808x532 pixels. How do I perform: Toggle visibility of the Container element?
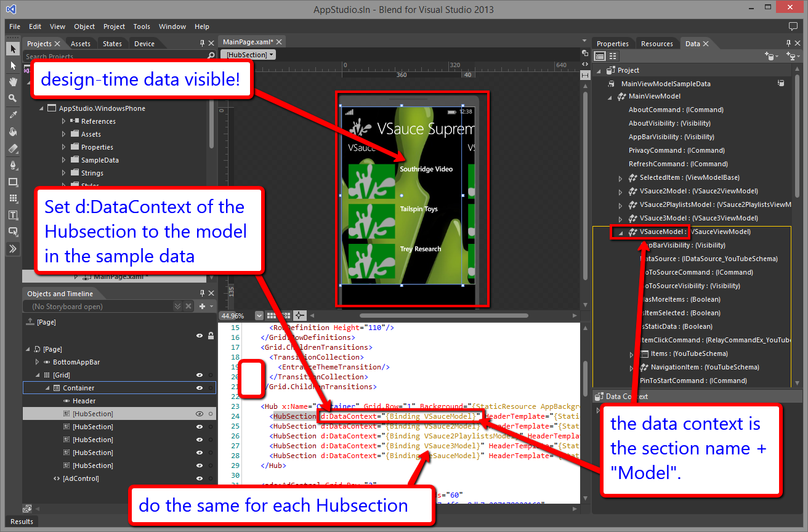click(x=200, y=388)
